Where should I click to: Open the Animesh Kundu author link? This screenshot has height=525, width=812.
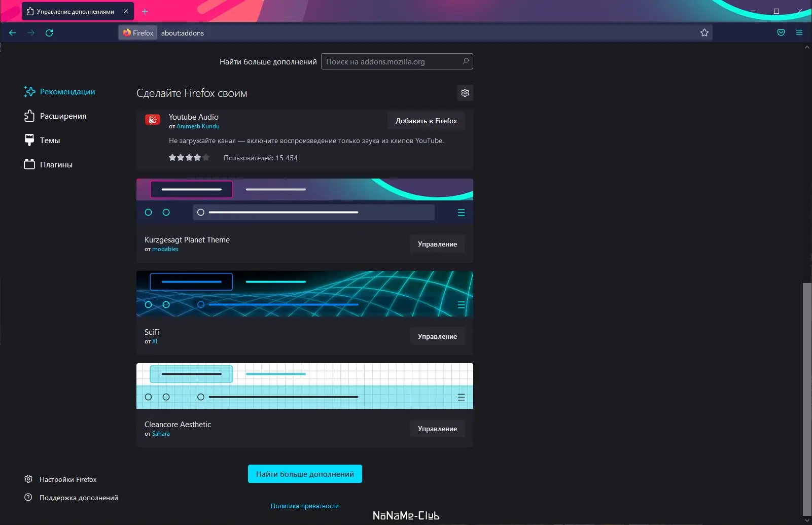[198, 126]
